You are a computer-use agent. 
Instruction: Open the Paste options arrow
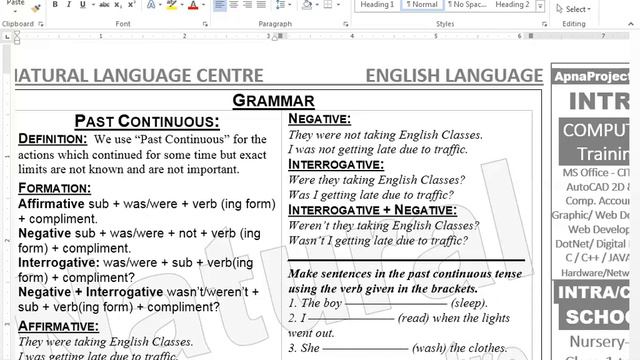[15, 11]
